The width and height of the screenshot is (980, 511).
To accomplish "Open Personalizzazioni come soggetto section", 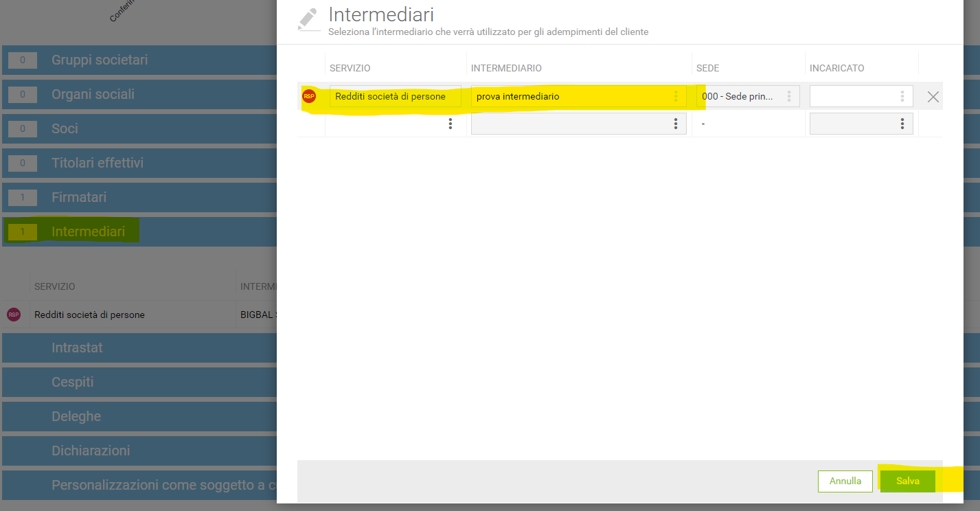I will (139, 486).
